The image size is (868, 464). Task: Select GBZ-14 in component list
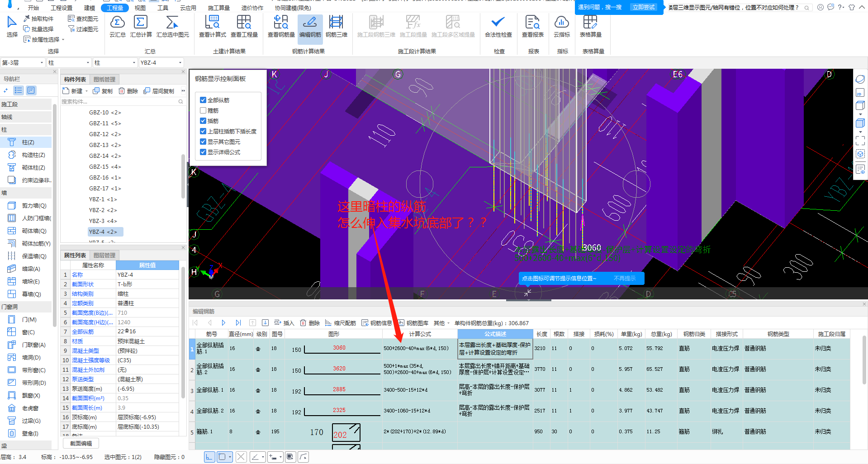(105, 156)
